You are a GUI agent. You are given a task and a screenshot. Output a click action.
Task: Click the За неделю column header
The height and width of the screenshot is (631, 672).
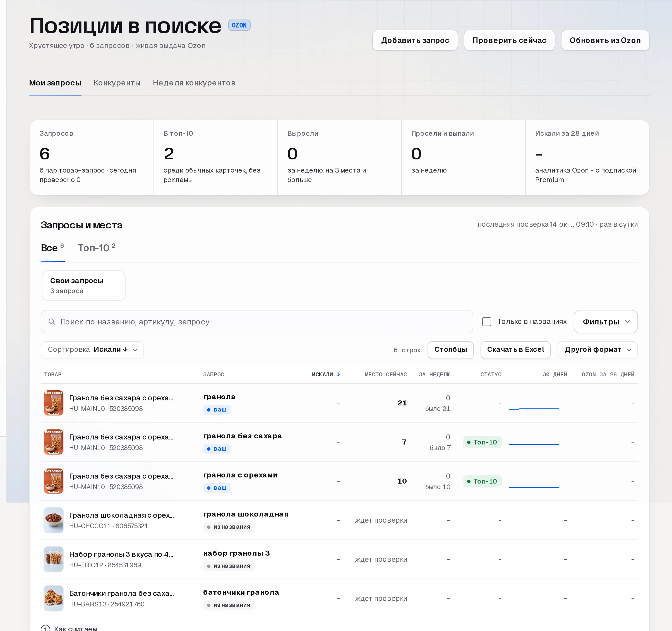pos(434,374)
